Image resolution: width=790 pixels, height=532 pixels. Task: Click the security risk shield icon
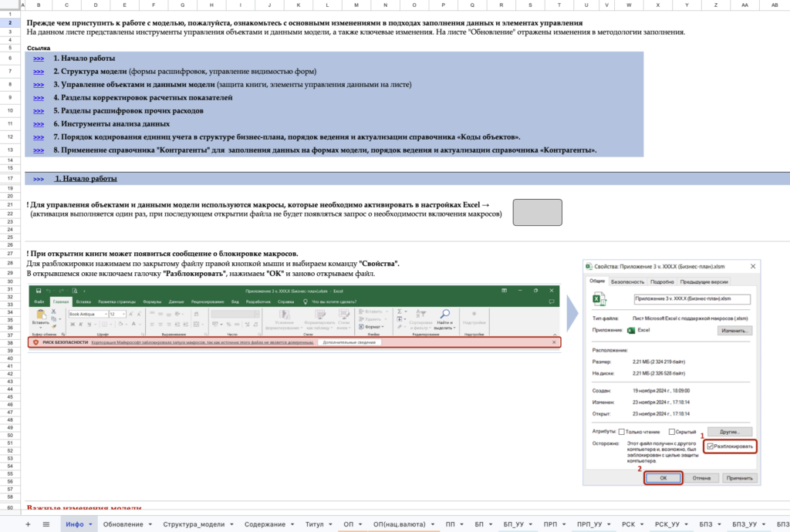(x=35, y=342)
